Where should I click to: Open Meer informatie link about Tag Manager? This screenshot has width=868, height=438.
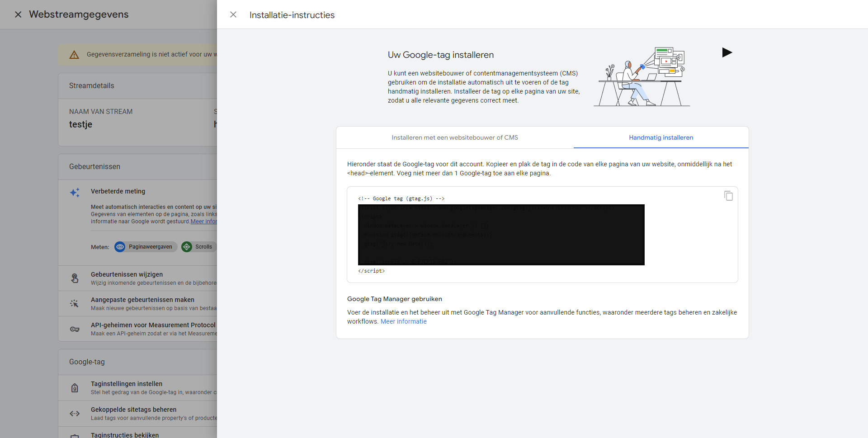403,321
